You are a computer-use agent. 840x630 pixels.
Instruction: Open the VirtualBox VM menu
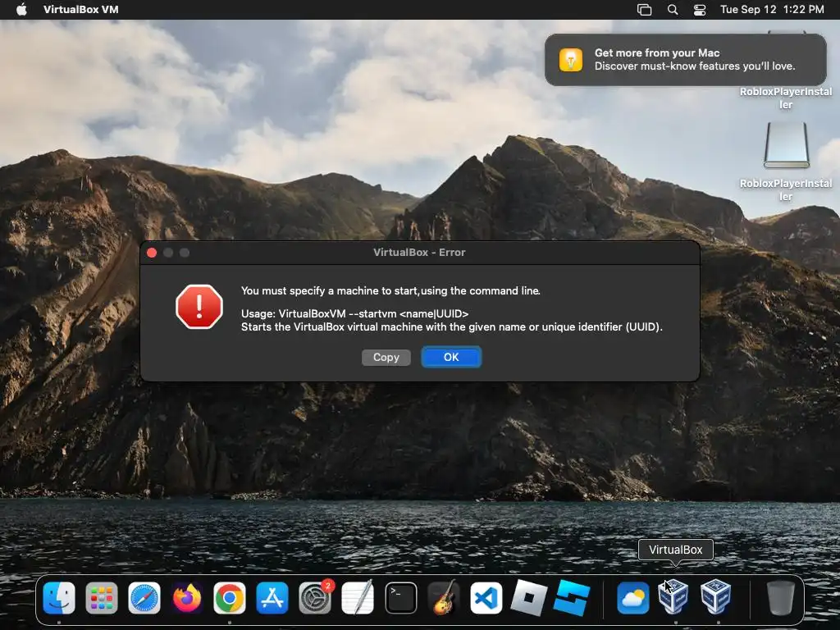81,9
